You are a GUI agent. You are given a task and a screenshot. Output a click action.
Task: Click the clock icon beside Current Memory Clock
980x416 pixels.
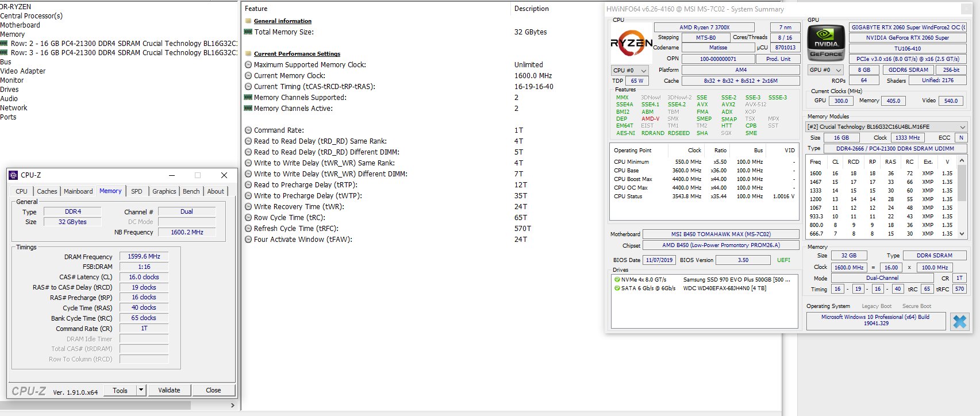(248, 76)
